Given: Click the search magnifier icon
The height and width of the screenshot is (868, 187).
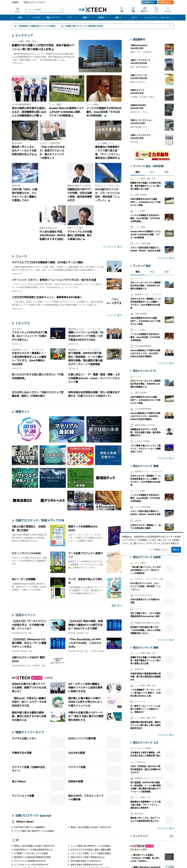Looking at the screenshot, I should click(62, 10).
